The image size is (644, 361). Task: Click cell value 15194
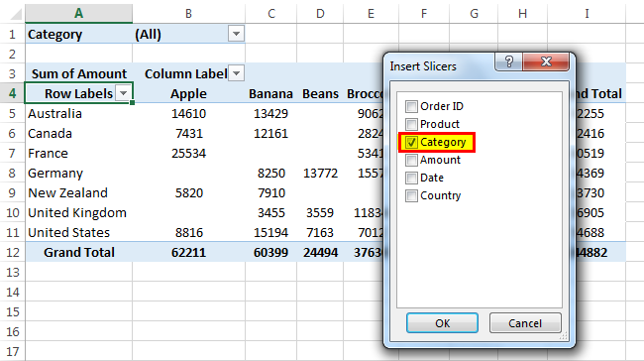270,232
